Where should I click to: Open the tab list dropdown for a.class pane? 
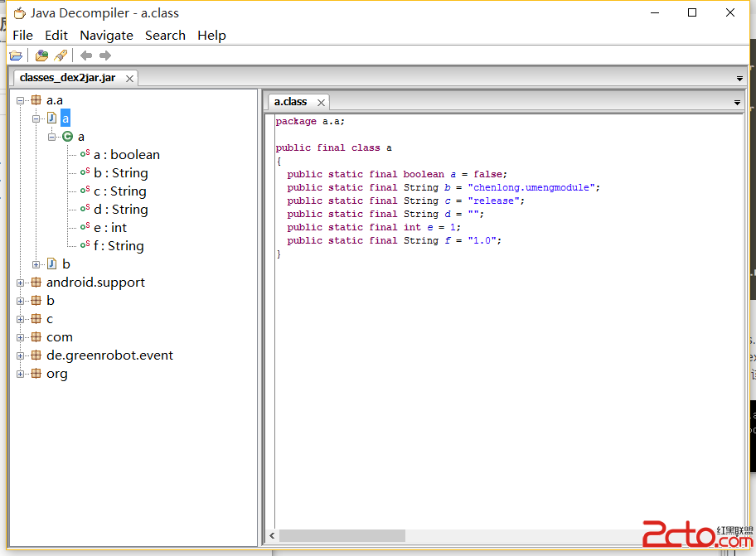click(x=737, y=103)
